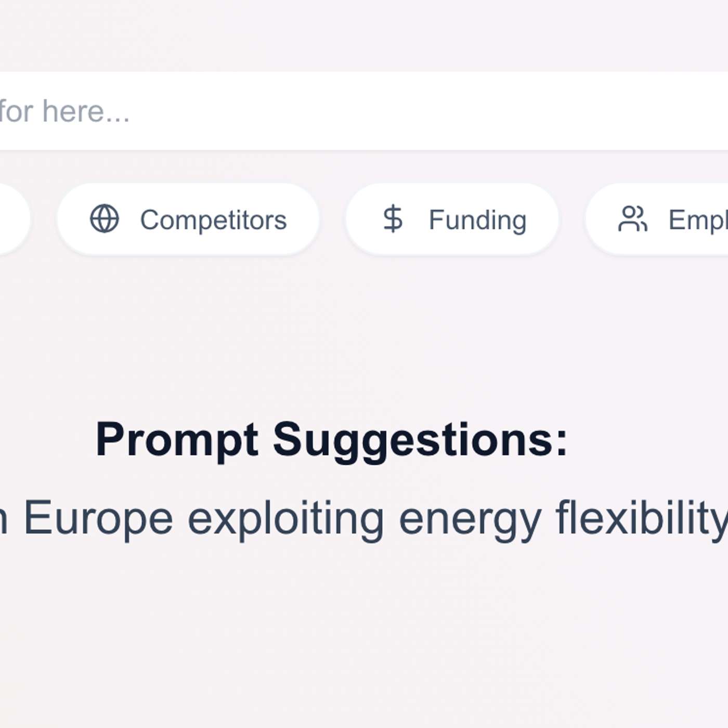The height and width of the screenshot is (728, 728).
Task: Click the dollar sign icon beside Funding
Action: [x=393, y=219]
